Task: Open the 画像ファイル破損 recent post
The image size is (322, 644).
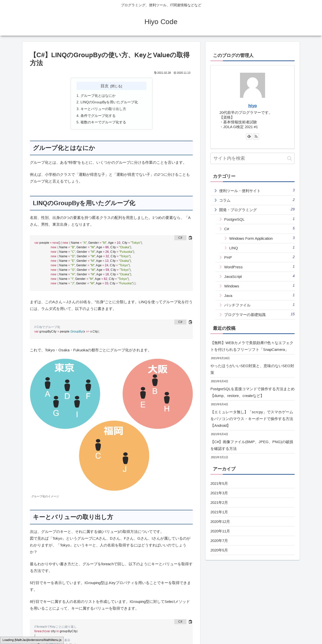Action: [253, 445]
